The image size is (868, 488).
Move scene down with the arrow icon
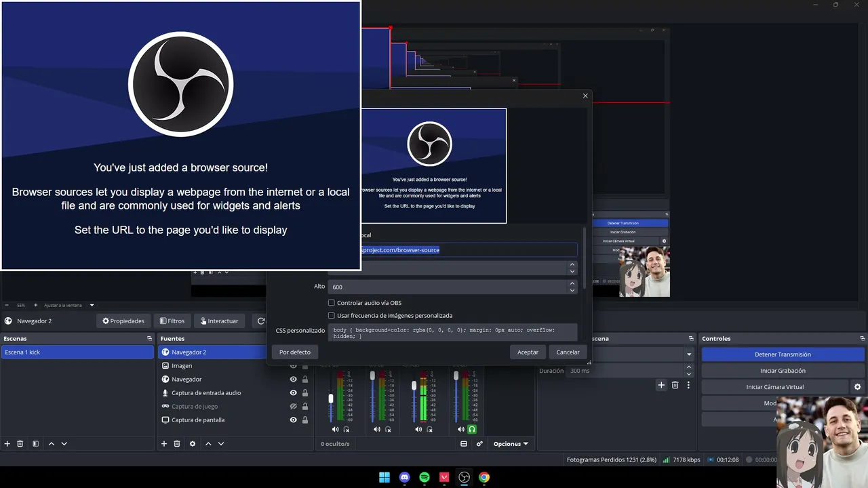pyautogui.click(x=64, y=444)
